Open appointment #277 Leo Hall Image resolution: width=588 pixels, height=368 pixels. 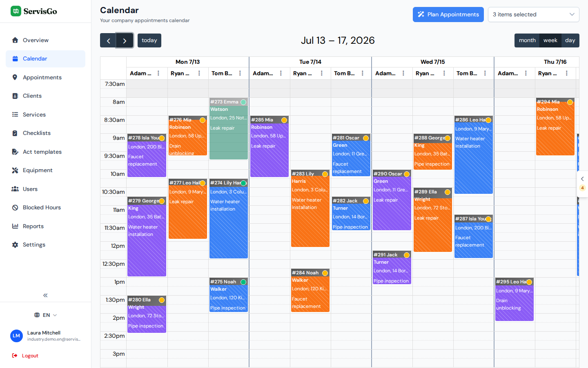[x=188, y=209]
